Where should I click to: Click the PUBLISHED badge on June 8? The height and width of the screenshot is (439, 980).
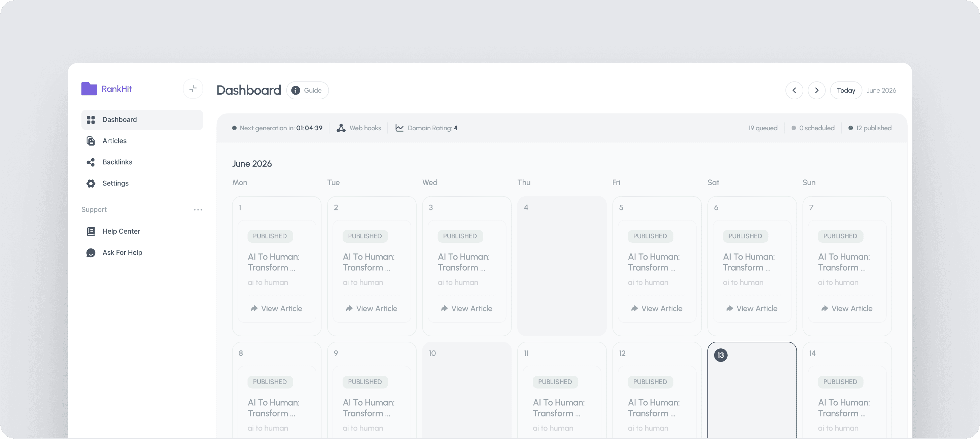[270, 382]
